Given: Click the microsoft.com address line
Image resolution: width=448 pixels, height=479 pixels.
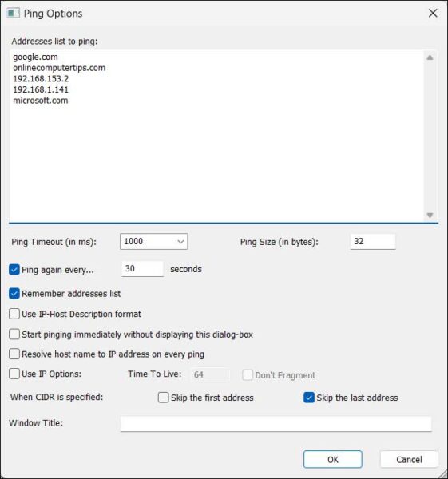Looking at the screenshot, I should click(x=41, y=101).
